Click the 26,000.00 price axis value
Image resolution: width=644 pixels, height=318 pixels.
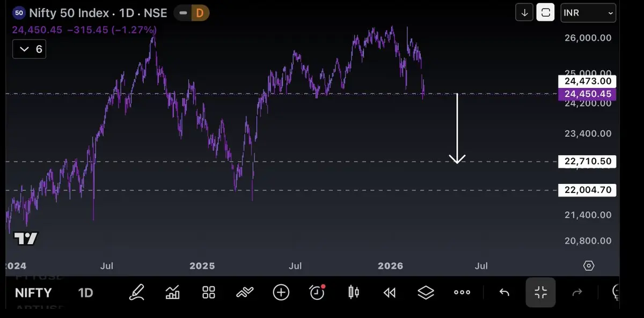[x=587, y=38]
